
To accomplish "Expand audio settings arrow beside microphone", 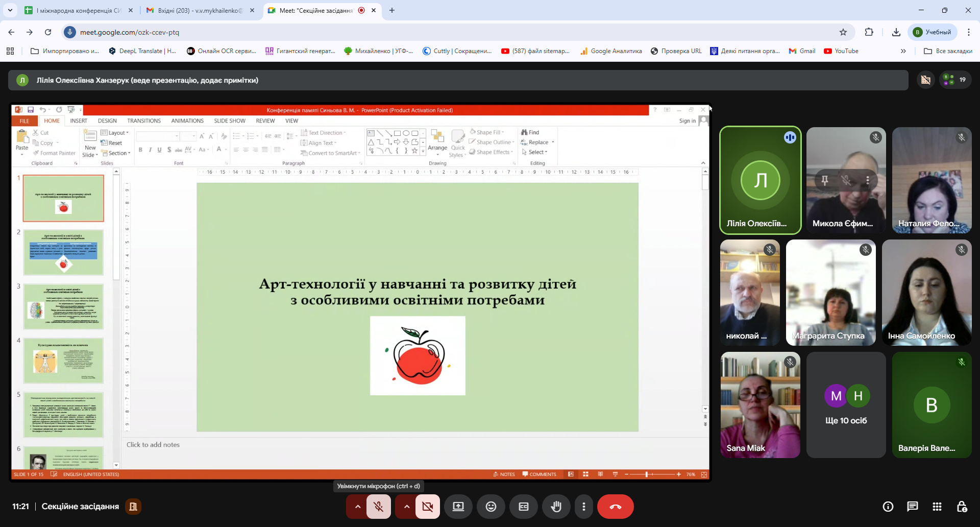I will (x=358, y=507).
